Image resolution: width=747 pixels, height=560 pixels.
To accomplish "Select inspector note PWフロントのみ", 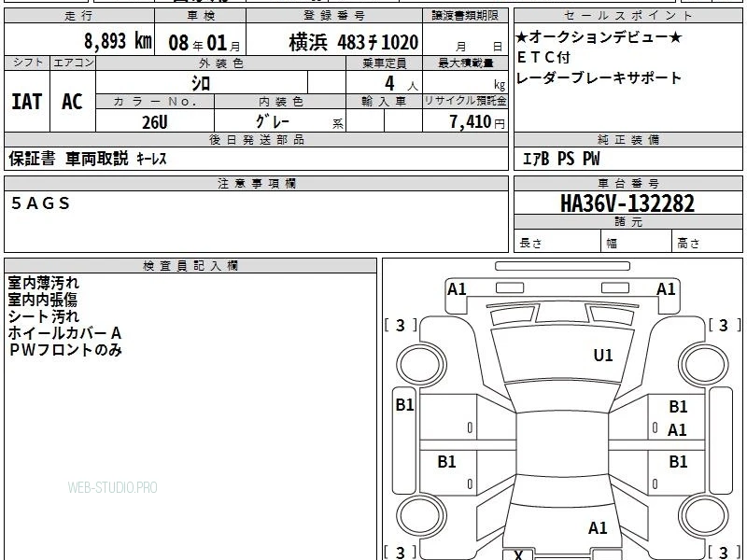I will tap(65, 350).
